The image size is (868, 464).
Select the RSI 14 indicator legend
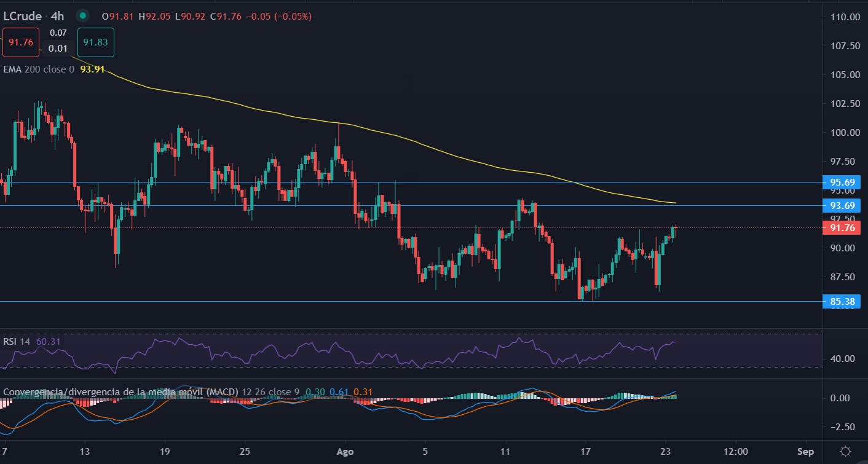[x=18, y=341]
